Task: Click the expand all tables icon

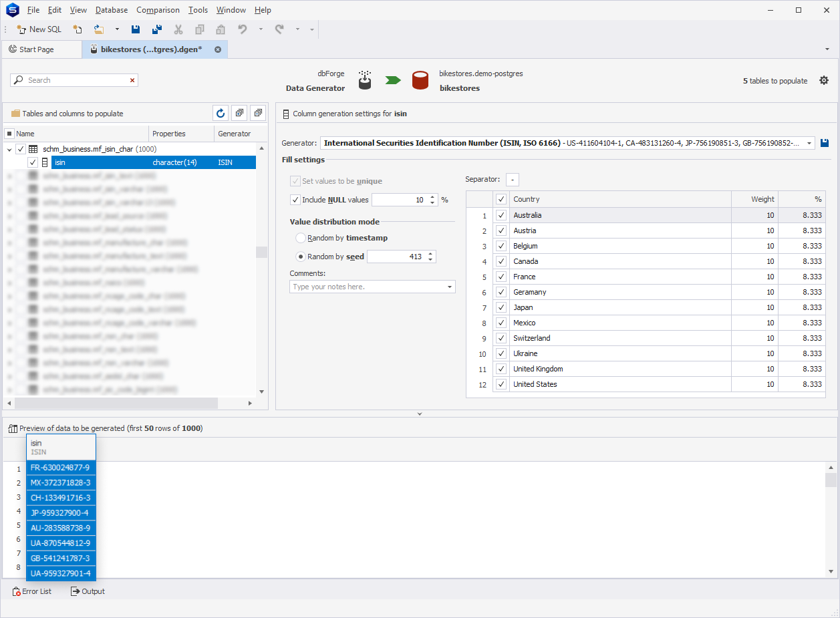Action: (239, 113)
